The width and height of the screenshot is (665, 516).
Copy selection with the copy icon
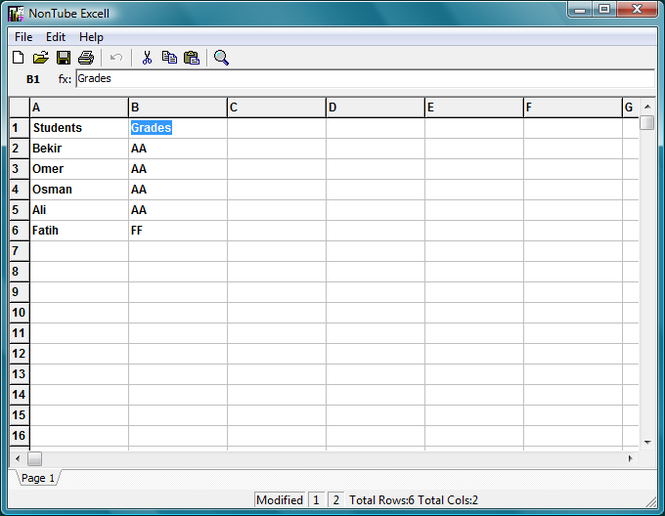(169, 58)
